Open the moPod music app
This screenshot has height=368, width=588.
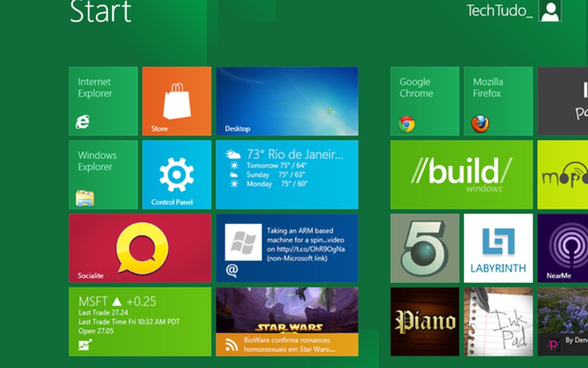(562, 174)
